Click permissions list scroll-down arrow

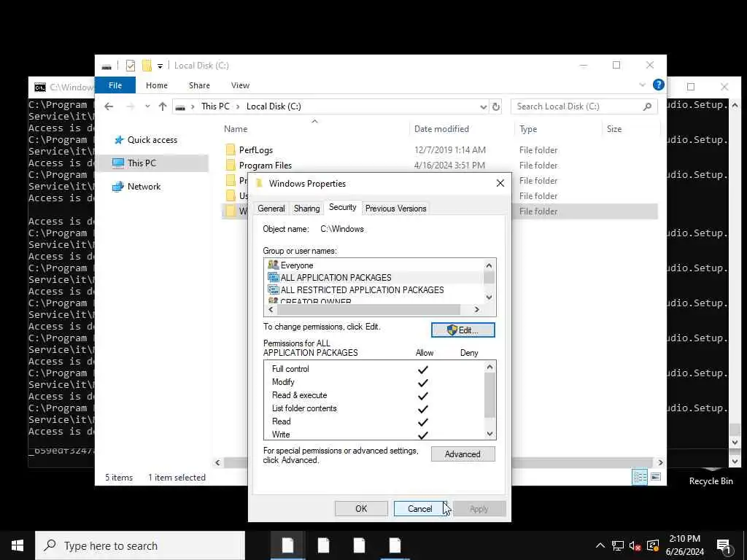point(489,434)
